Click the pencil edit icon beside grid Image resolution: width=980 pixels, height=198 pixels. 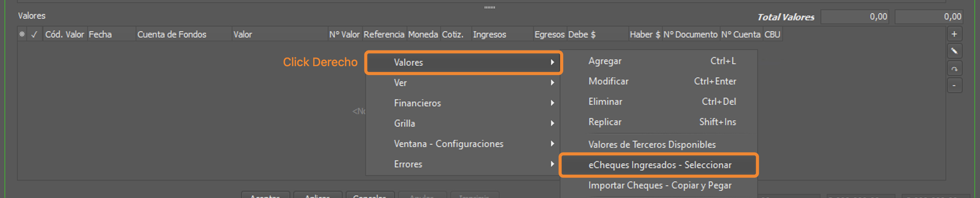pos(954,51)
